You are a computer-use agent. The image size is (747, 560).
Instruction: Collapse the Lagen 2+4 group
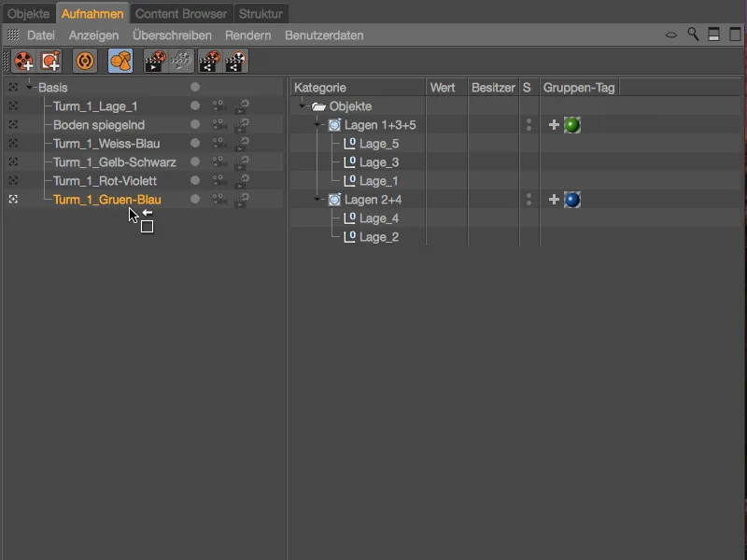click(317, 200)
